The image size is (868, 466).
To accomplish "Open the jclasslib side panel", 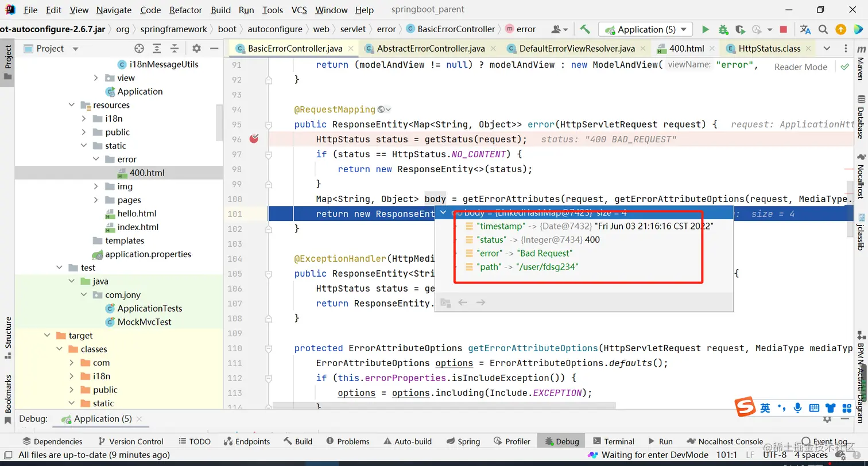I will (861, 231).
